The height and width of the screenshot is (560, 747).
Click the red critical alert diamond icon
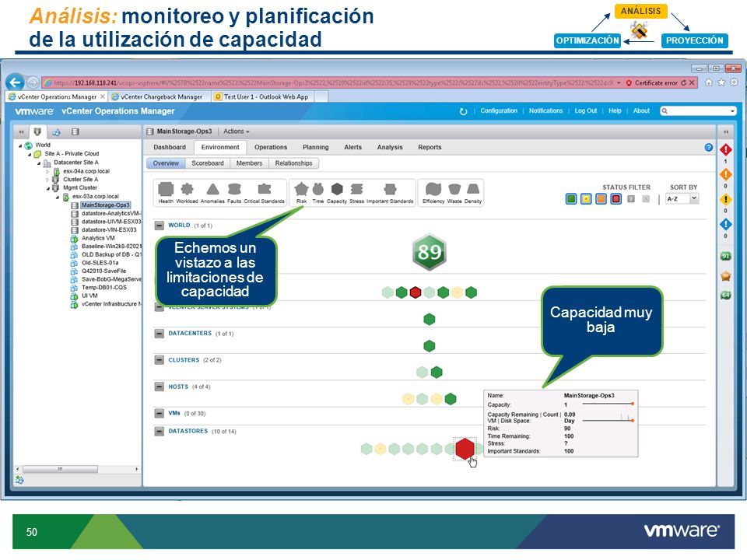(725, 150)
